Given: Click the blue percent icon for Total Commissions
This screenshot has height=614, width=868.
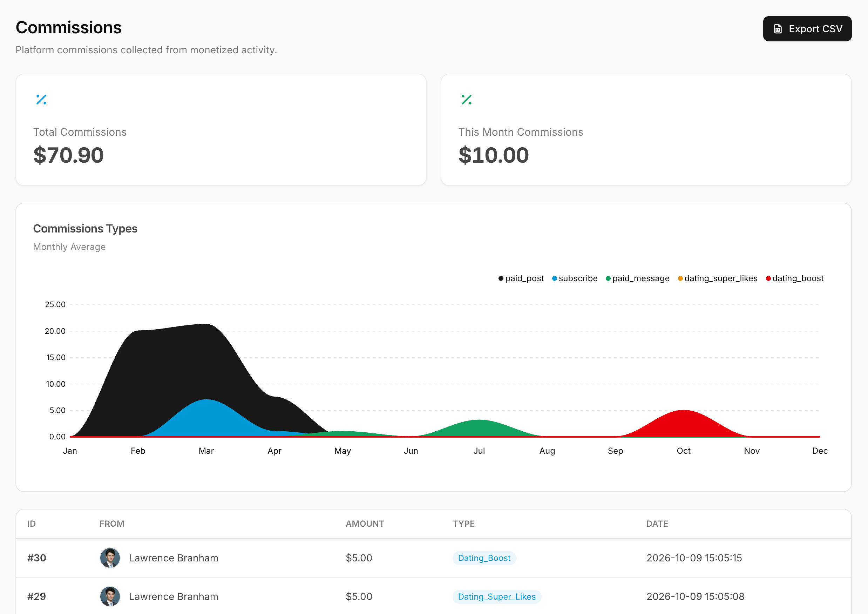Looking at the screenshot, I should 41,100.
